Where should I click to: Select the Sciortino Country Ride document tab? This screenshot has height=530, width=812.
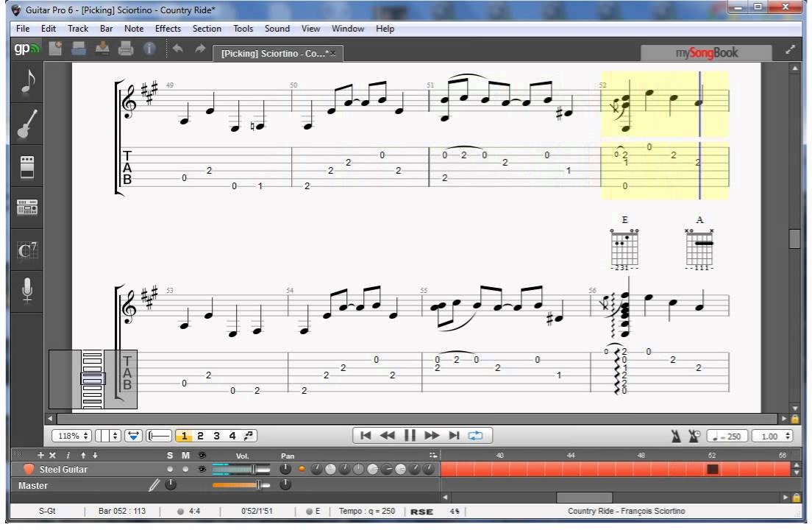(277, 53)
